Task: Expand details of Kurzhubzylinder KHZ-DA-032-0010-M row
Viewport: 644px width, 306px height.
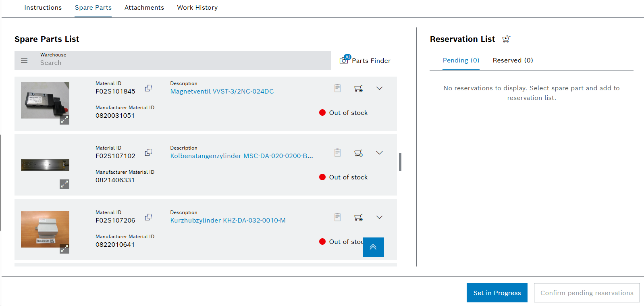Action: 379,217
